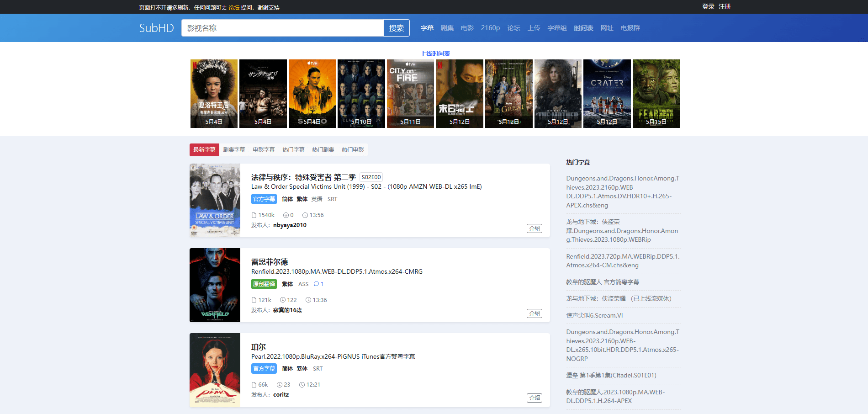Select the 剧集字幕 tab

click(x=234, y=150)
